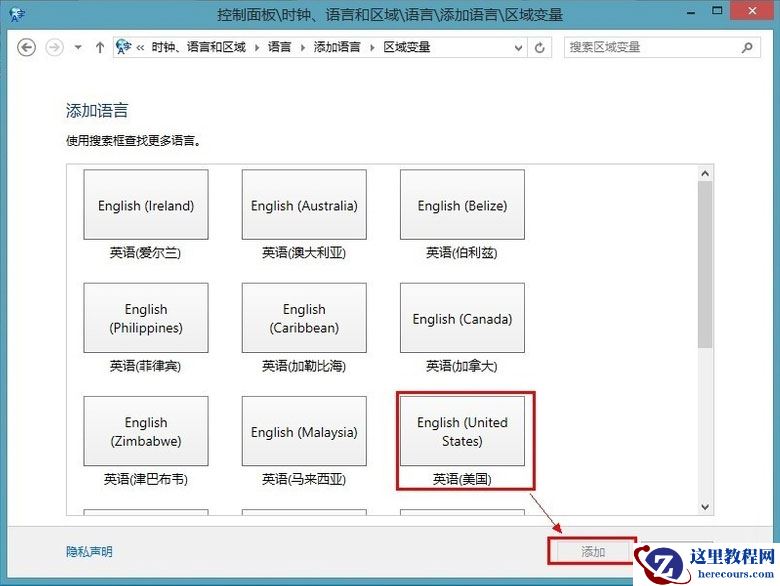
Task: Refresh the page with the refresh icon
Action: [540, 48]
